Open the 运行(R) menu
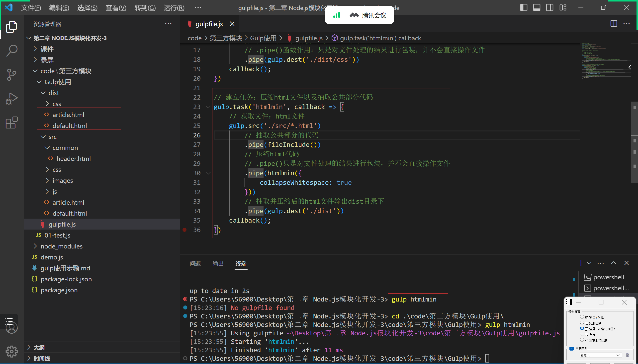 174,8
